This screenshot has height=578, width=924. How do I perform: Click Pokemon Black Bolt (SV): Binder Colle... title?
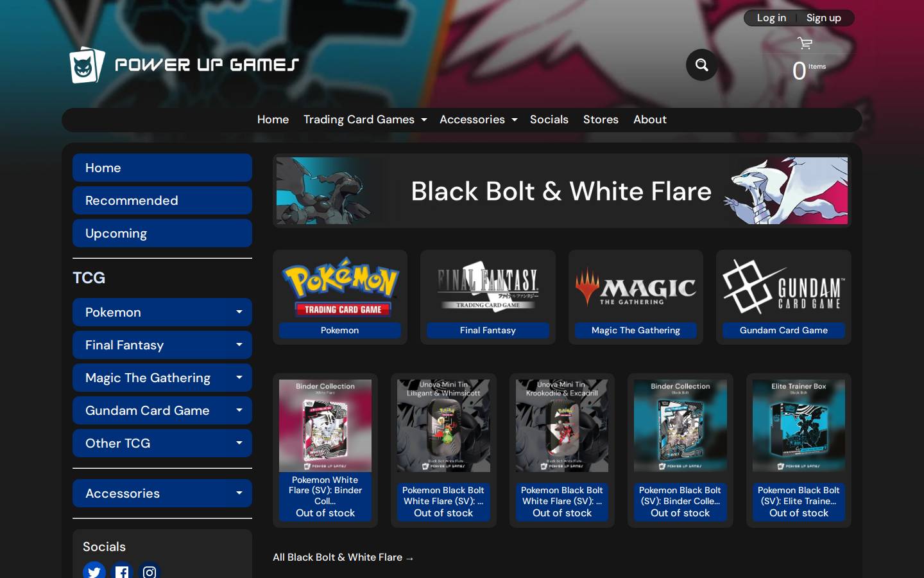pyautogui.click(x=680, y=496)
